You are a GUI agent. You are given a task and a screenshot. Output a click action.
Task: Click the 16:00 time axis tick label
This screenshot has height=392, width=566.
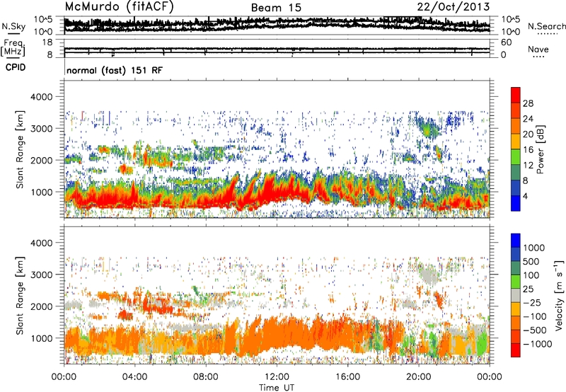coord(347,377)
